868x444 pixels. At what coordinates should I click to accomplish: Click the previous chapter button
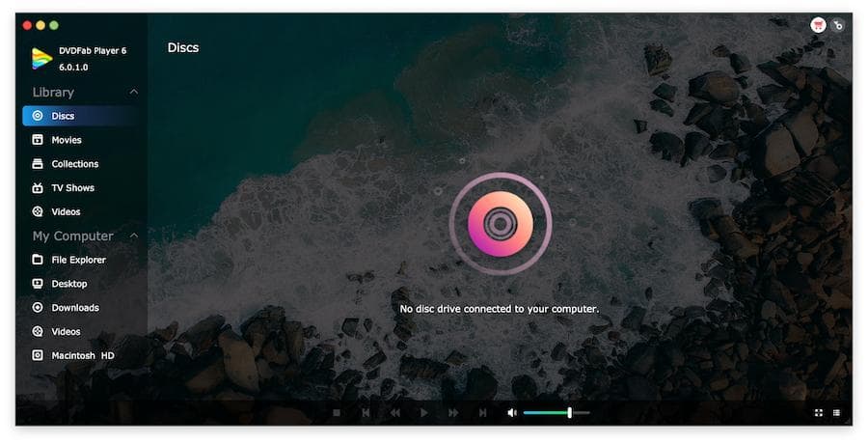pyautogui.click(x=366, y=412)
